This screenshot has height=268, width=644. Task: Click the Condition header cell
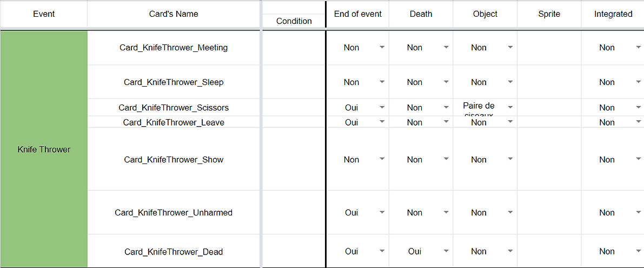click(294, 21)
